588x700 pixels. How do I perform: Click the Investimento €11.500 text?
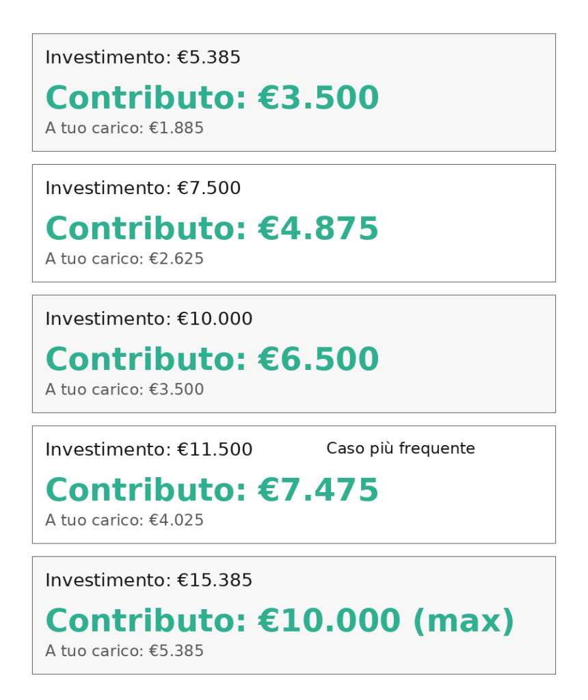coord(149,450)
